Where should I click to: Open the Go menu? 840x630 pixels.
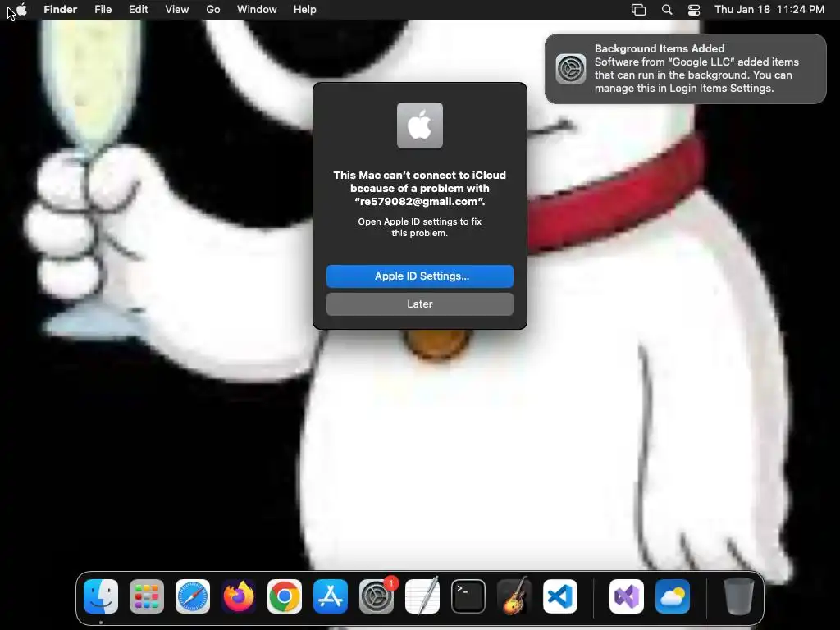coord(213,10)
